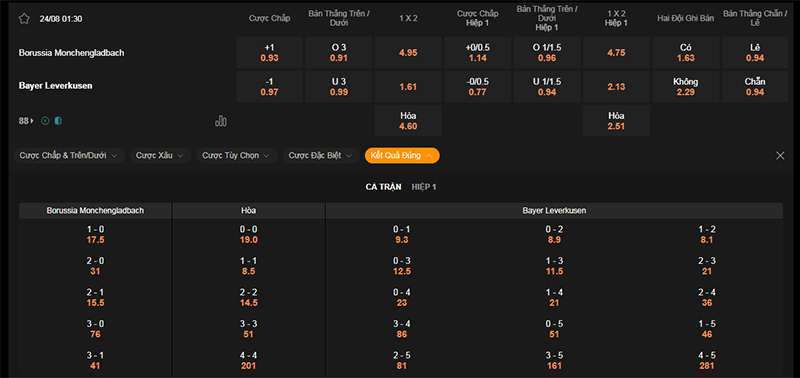Choose correct score 1 - 2 at 8.1
The image size is (800, 378).
click(x=707, y=235)
